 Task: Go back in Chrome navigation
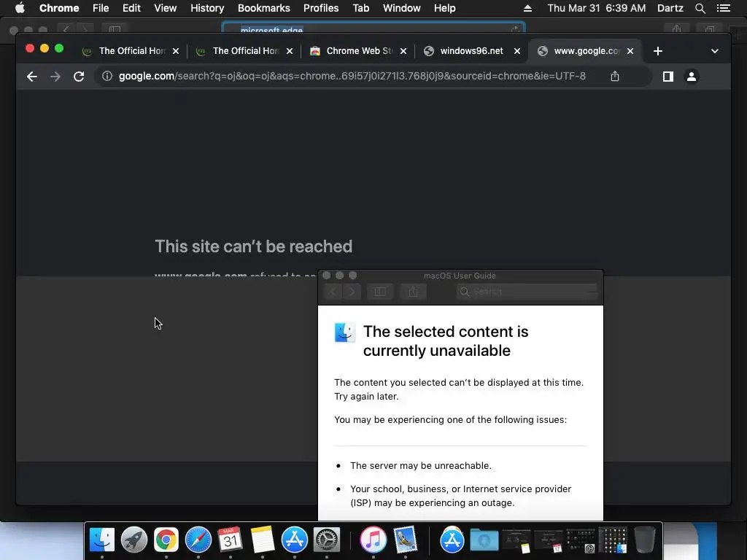(32, 76)
